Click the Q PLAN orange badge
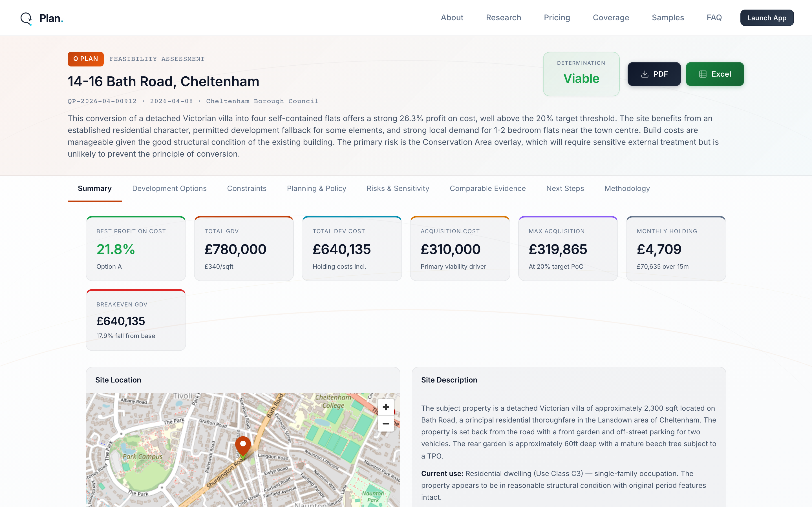Screen dimensions: 812x507 point(85,59)
